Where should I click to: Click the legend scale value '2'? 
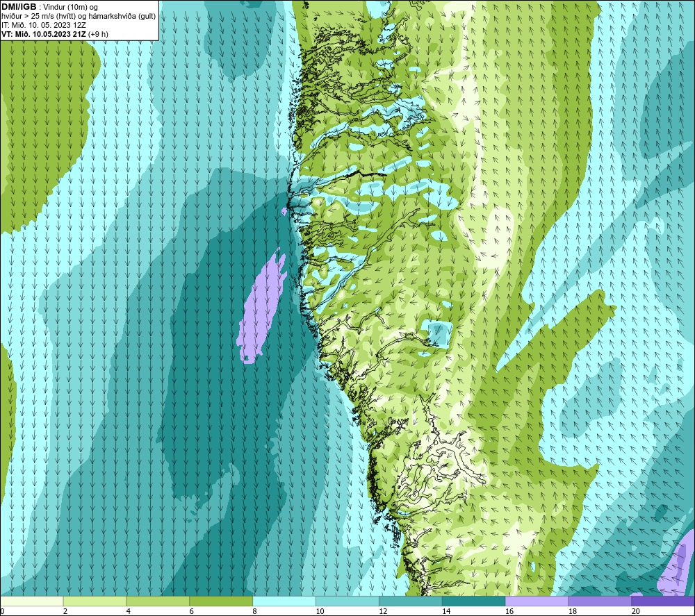tap(65, 611)
